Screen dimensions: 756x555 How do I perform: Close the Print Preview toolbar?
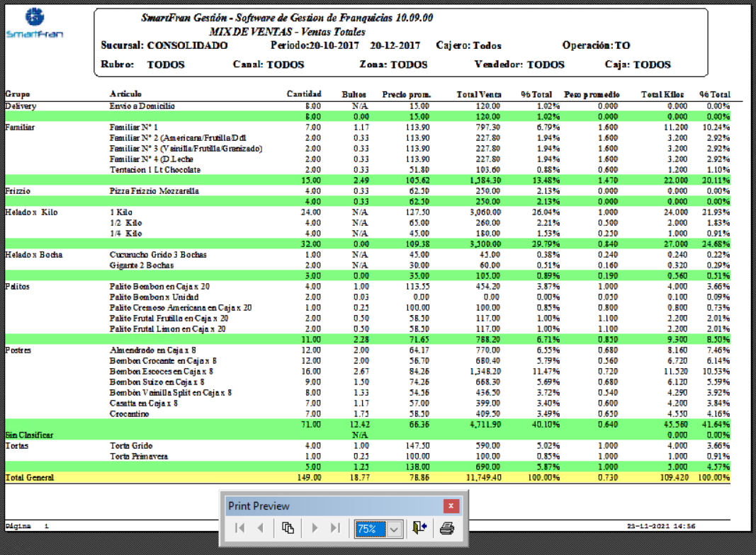click(x=451, y=506)
